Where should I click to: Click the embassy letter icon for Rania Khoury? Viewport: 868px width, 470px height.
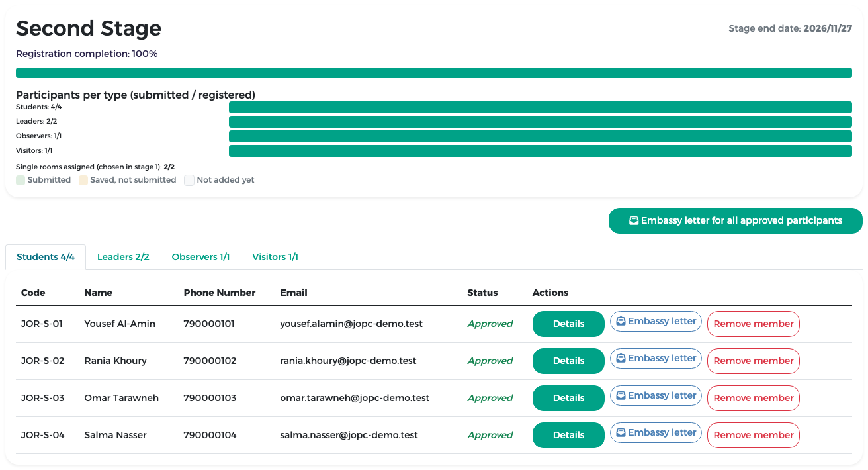click(621, 358)
